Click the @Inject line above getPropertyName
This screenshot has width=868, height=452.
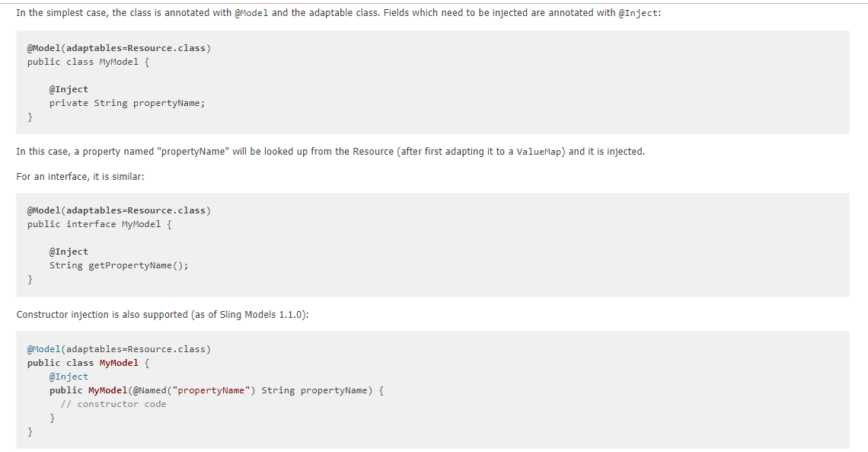[x=69, y=252]
